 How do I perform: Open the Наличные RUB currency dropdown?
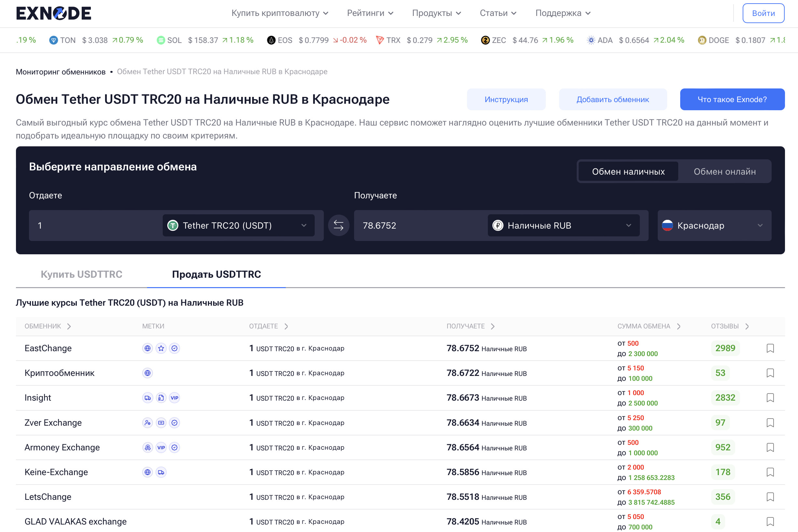point(563,225)
